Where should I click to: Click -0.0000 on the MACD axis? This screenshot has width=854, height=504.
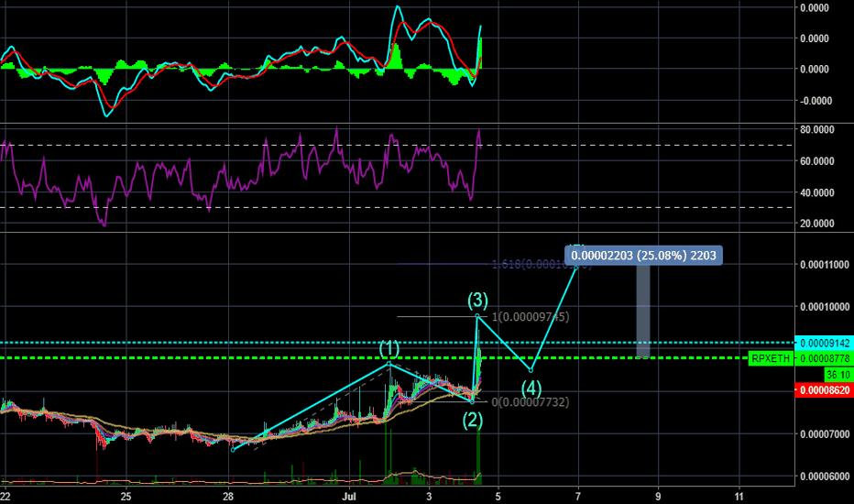pos(816,101)
